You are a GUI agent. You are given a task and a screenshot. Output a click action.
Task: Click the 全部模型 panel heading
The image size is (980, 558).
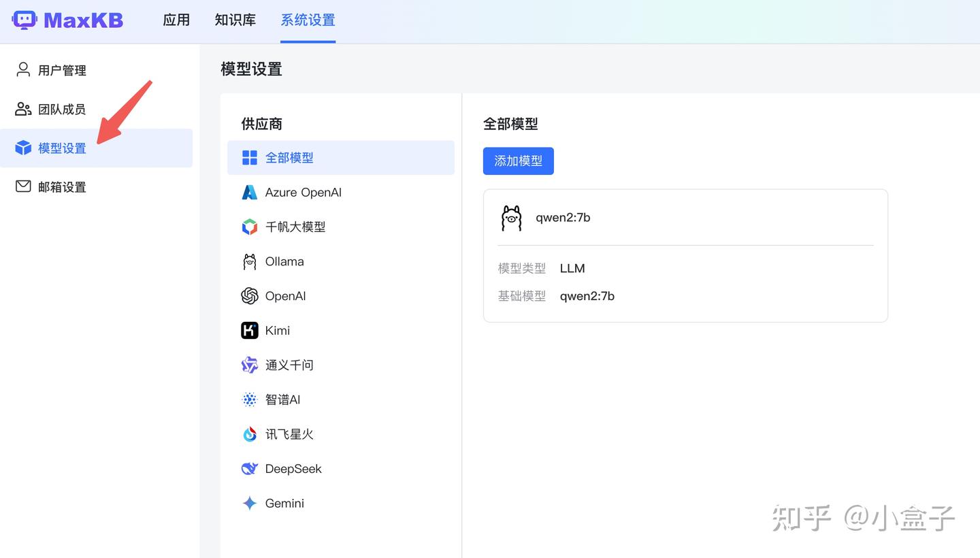pos(510,124)
